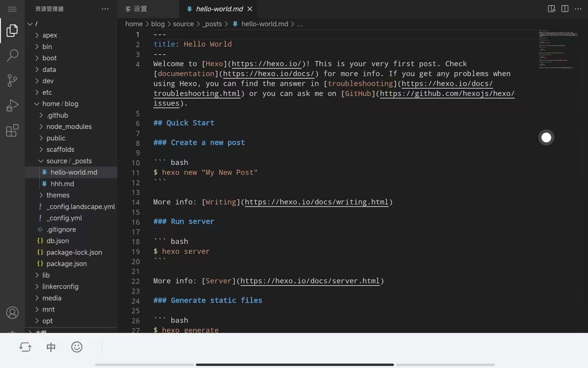
Task: Open hhh.md file in explorer
Action: [62, 184]
